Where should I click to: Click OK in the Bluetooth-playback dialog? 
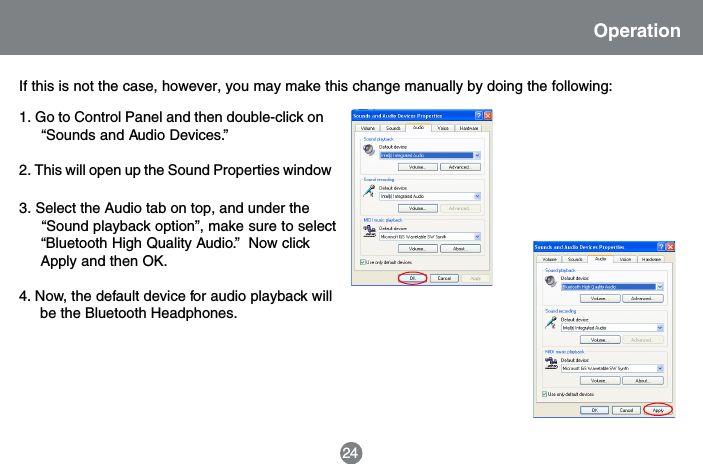[x=595, y=410]
